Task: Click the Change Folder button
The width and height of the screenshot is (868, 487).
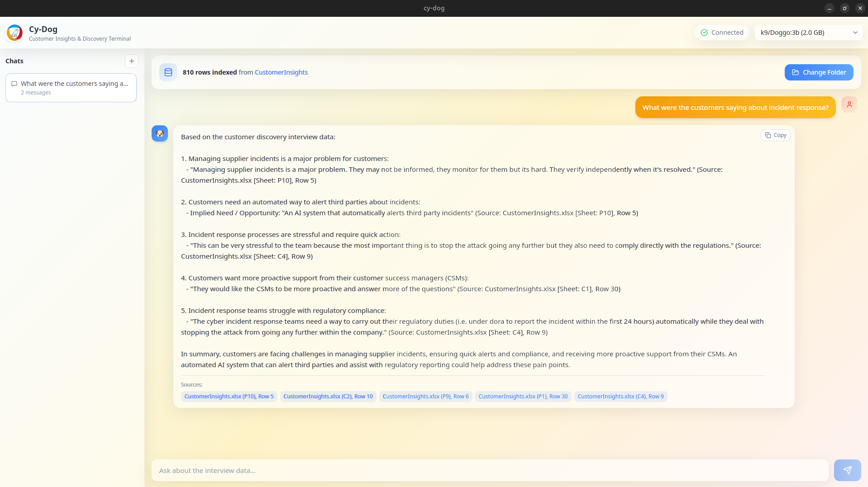Action: (x=819, y=72)
